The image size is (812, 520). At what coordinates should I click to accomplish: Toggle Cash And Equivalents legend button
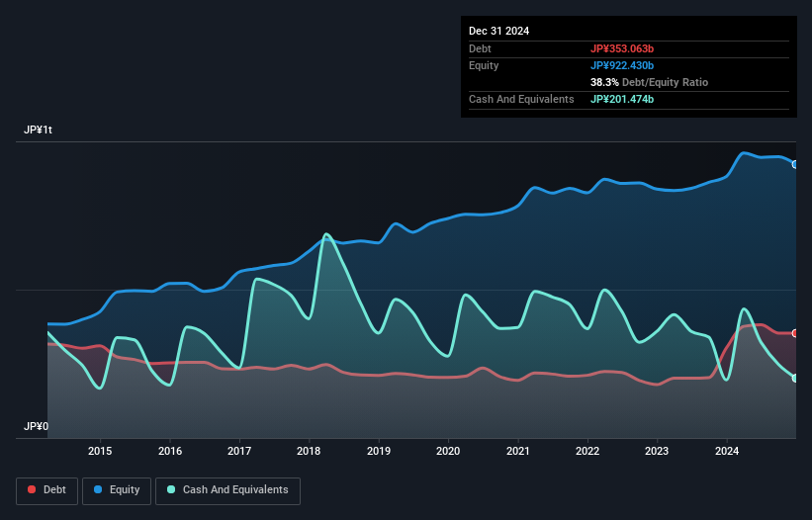(227, 490)
